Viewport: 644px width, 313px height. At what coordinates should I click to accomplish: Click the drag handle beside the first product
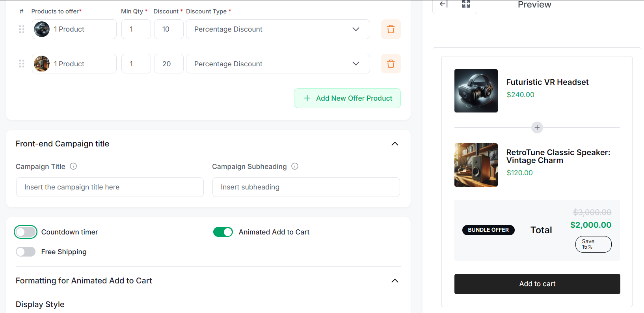pyautogui.click(x=22, y=29)
